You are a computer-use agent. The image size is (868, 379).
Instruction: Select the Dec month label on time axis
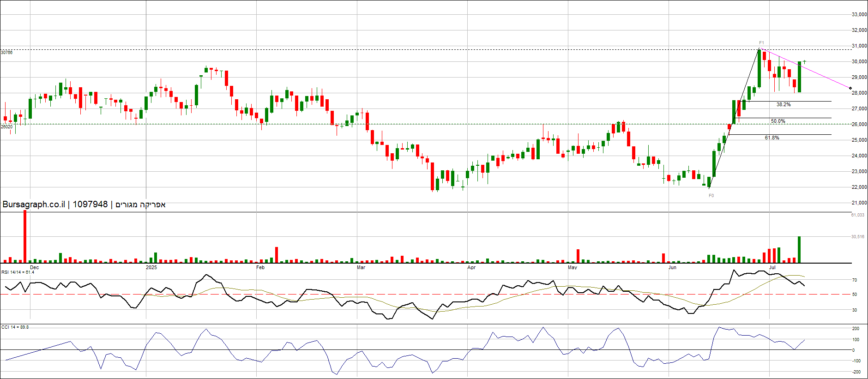click(x=34, y=268)
